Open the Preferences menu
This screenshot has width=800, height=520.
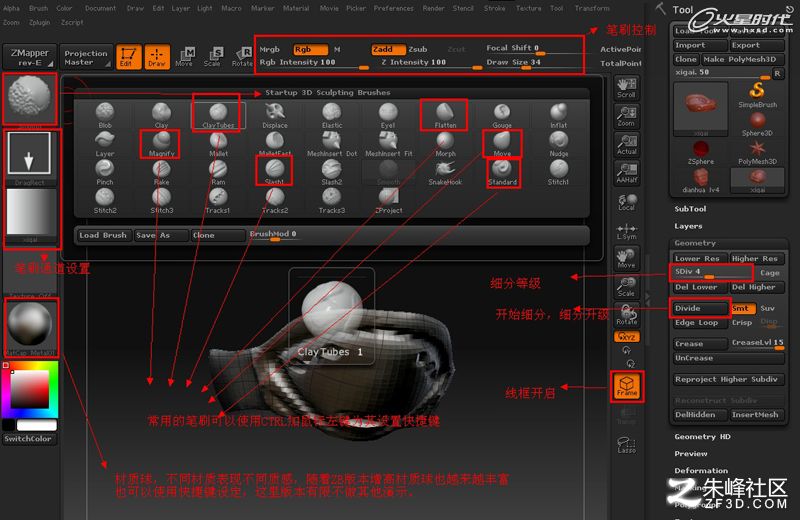point(393,8)
